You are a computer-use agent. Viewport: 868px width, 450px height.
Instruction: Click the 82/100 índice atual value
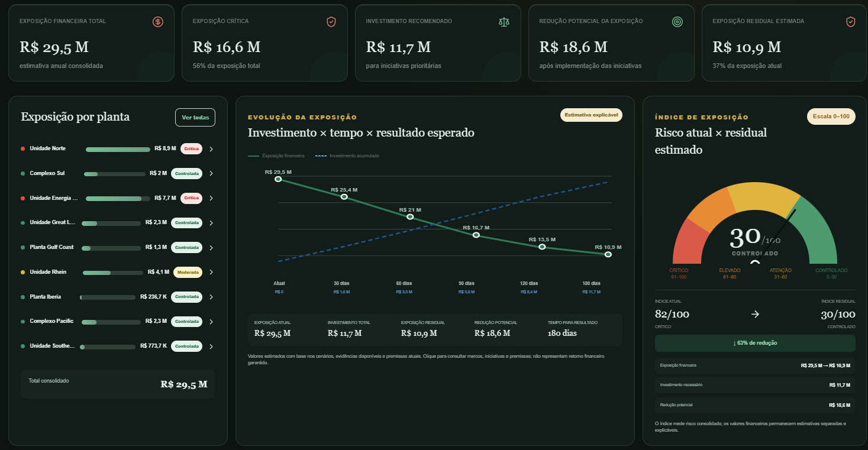pos(672,314)
